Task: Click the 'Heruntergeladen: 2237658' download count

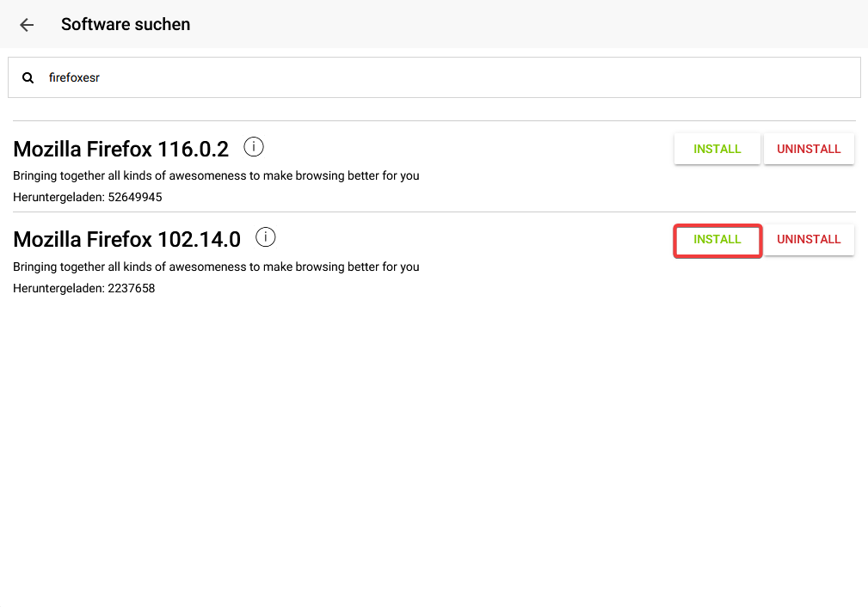Action: pos(84,288)
